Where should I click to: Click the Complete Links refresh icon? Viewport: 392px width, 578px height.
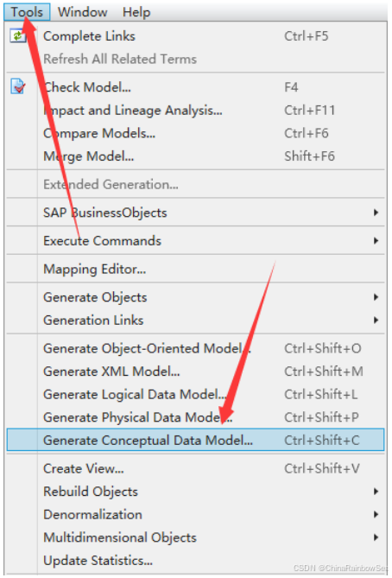[17, 36]
